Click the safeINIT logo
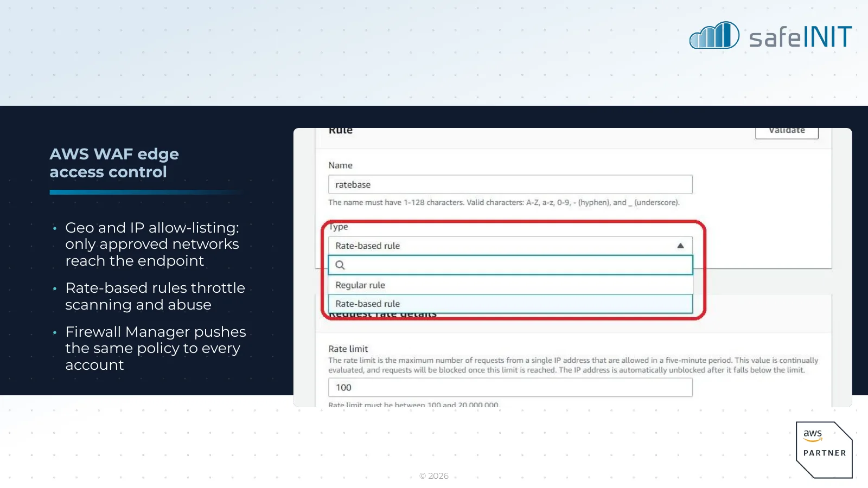Viewport: 868px width, 488px height. (770, 36)
